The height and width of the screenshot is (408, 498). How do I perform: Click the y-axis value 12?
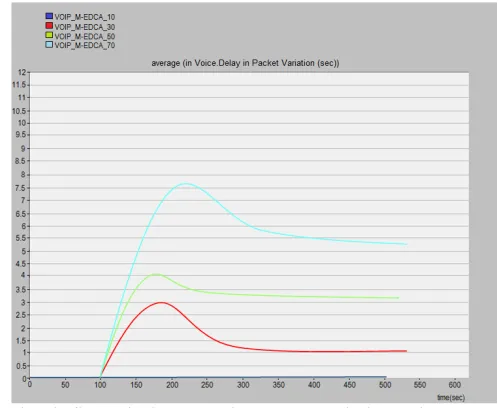coord(22,72)
